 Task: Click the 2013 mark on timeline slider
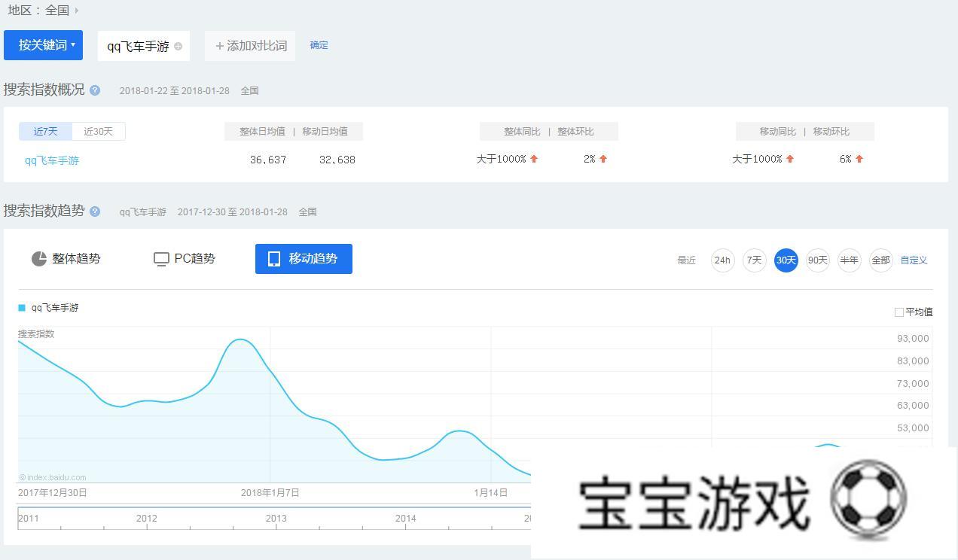click(276, 519)
